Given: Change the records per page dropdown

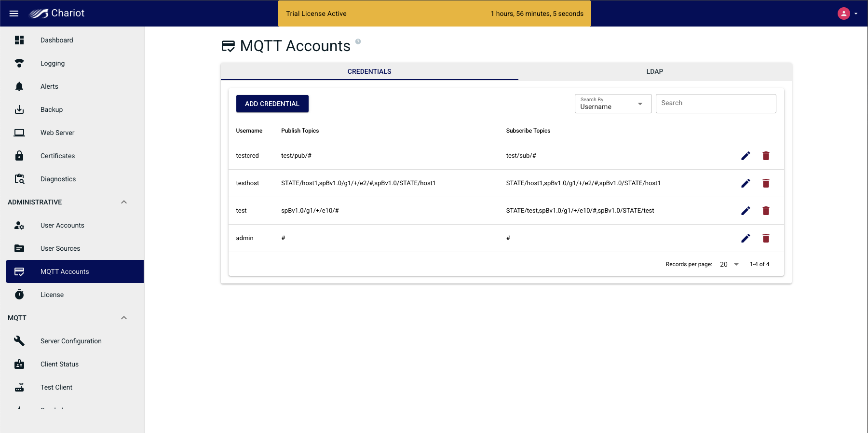Looking at the screenshot, I should [729, 264].
